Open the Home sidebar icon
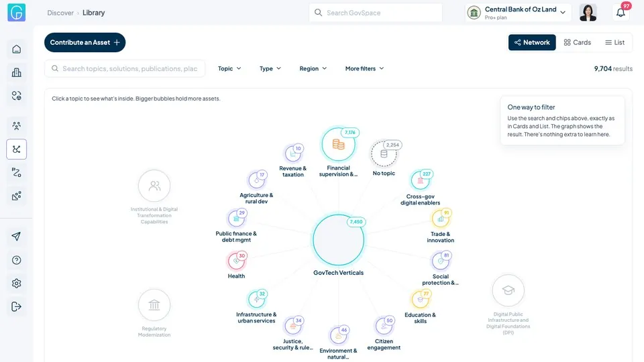644x362 pixels. pyautogui.click(x=16, y=49)
